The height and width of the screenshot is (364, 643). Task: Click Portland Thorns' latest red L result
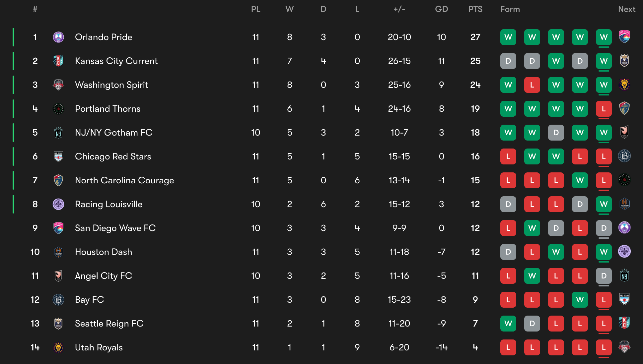pyautogui.click(x=604, y=109)
